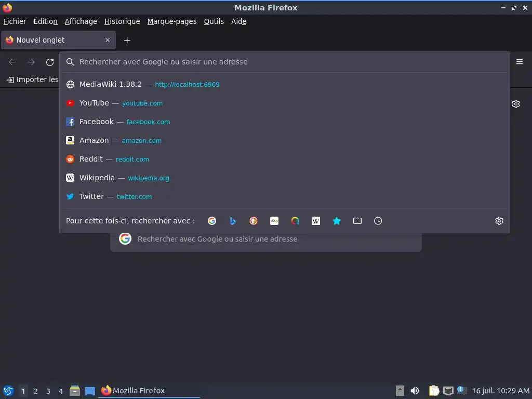The width and height of the screenshot is (532, 399).
Task: Open the Firefox hamburger menu
Action: coord(520,62)
